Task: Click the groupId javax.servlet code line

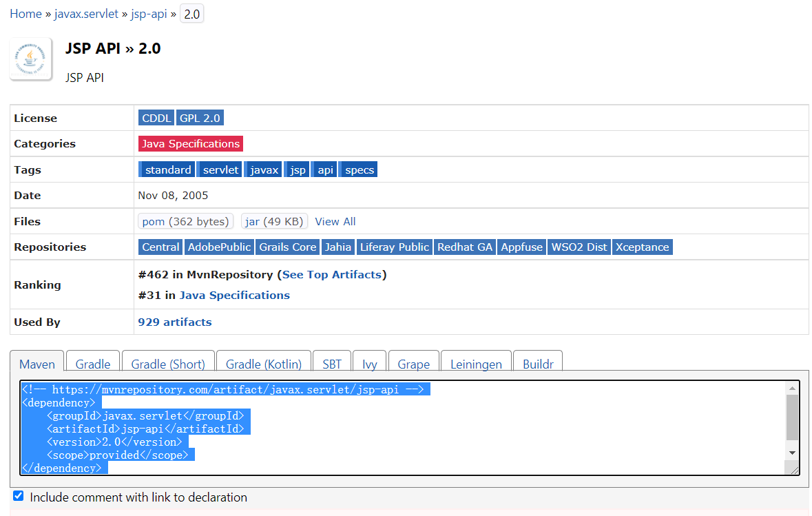Action: [145, 415]
